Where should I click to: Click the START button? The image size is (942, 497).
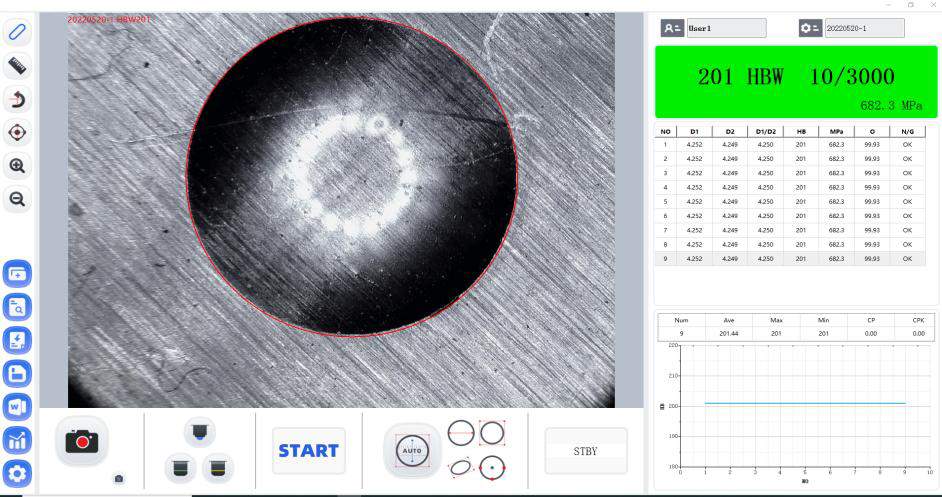(308, 451)
